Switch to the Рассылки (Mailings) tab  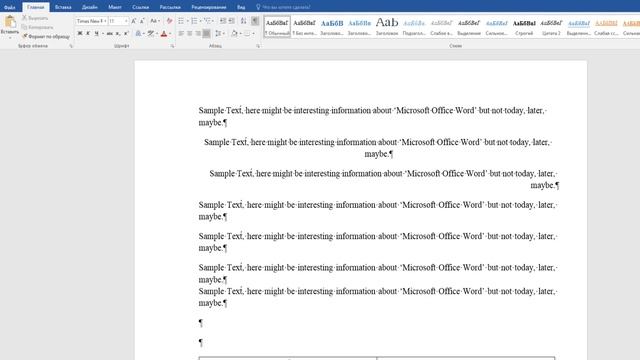click(170, 7)
